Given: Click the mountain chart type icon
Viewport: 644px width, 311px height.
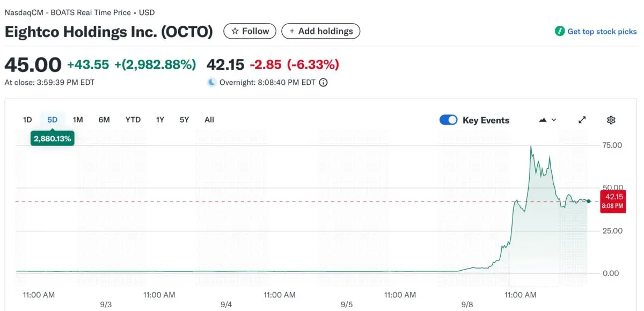Looking at the screenshot, I should click(x=543, y=120).
